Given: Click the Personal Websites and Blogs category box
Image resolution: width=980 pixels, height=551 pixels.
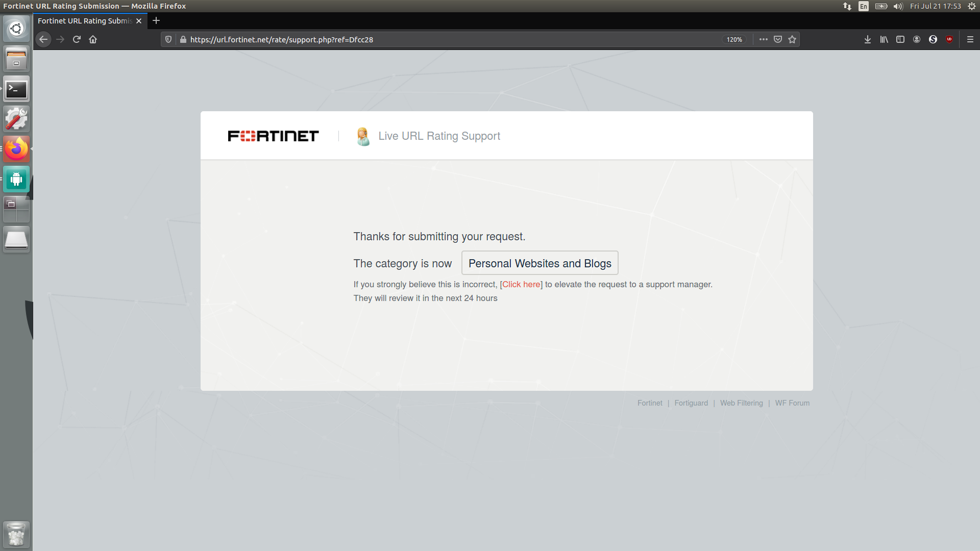Looking at the screenshot, I should 540,263.
